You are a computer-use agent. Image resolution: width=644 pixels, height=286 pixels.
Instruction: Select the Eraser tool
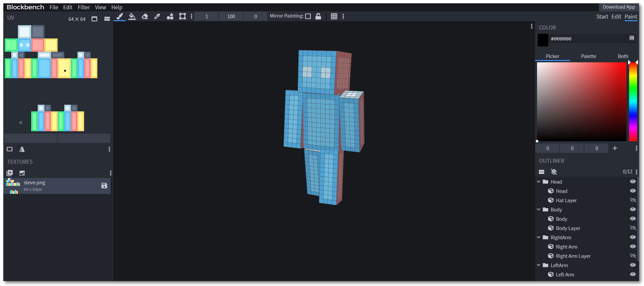145,16
